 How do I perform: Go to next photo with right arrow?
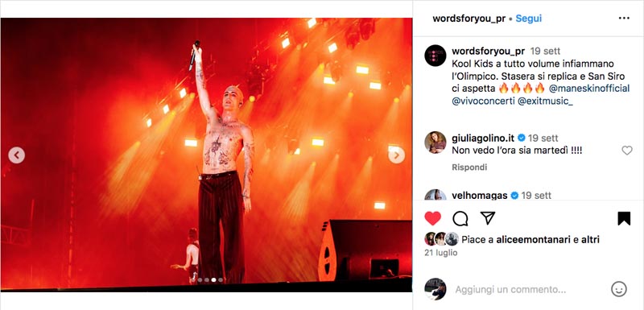396,155
